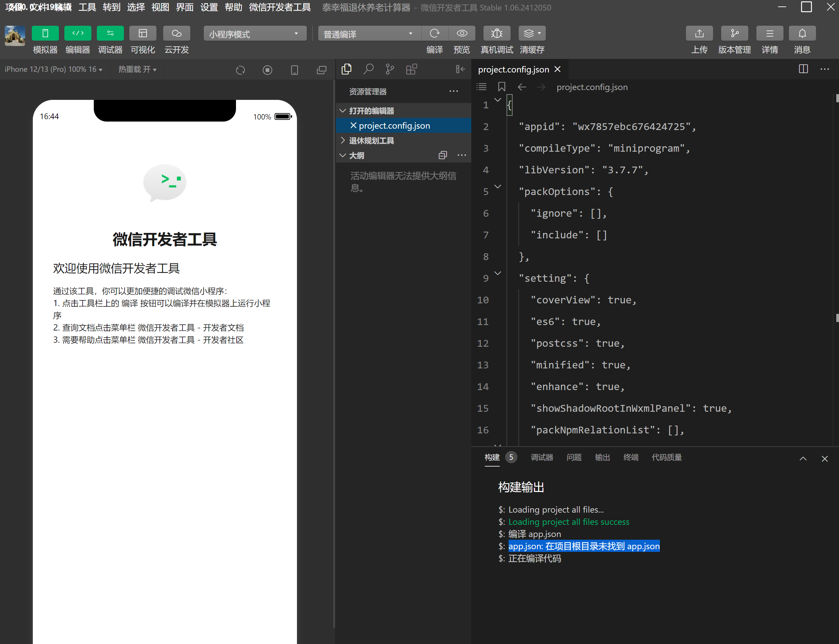Toggle the Debugger (调试器) panel button
This screenshot has width=839, height=644.
pyautogui.click(x=110, y=33)
